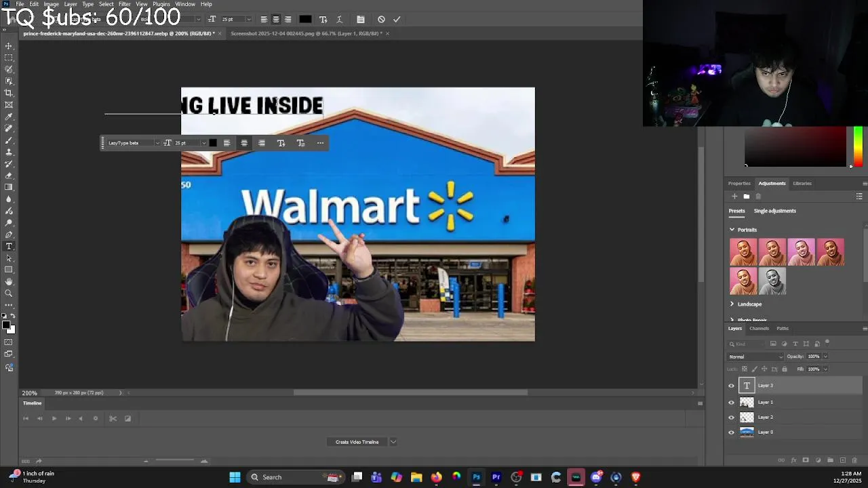The width and height of the screenshot is (868, 488).
Task: Select the Rectangular Marquee tool
Action: point(9,58)
